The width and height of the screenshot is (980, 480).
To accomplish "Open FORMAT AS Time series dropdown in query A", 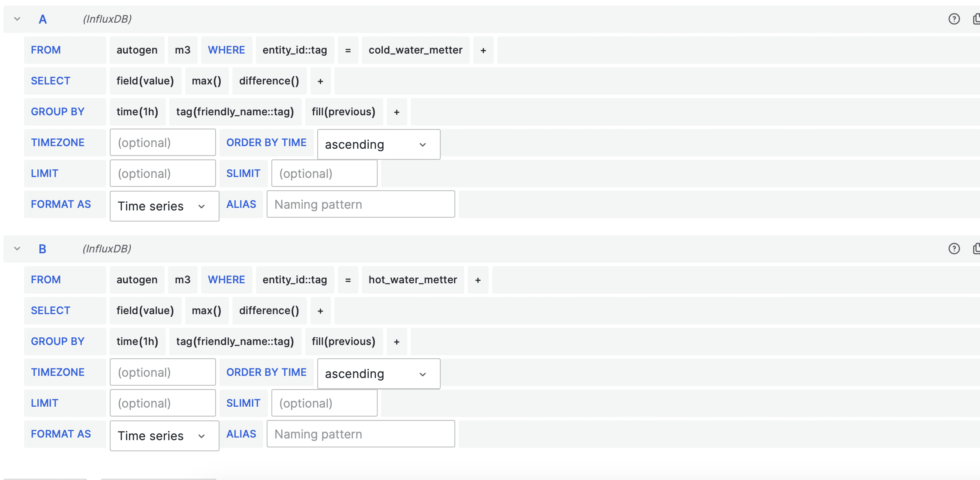I will click(x=164, y=206).
